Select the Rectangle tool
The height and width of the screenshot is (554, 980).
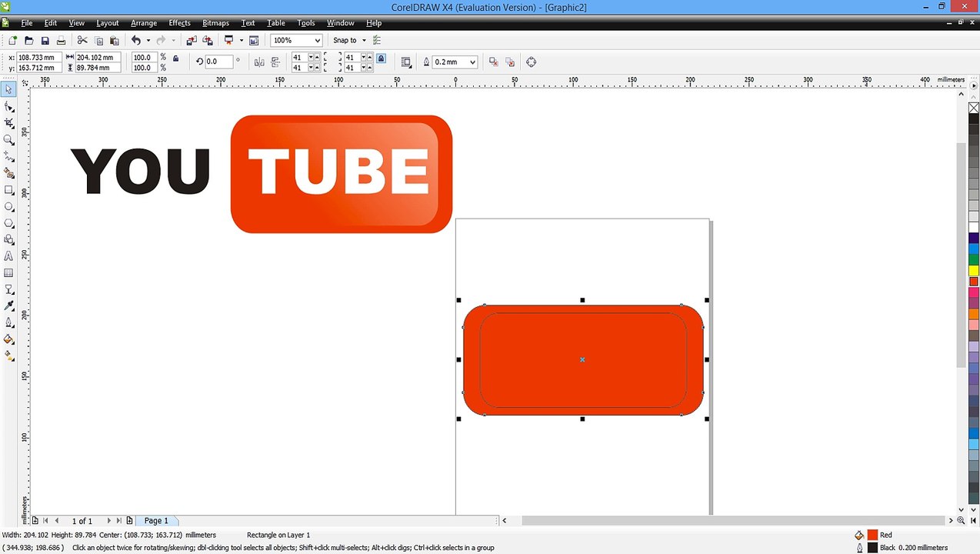pyautogui.click(x=8, y=190)
